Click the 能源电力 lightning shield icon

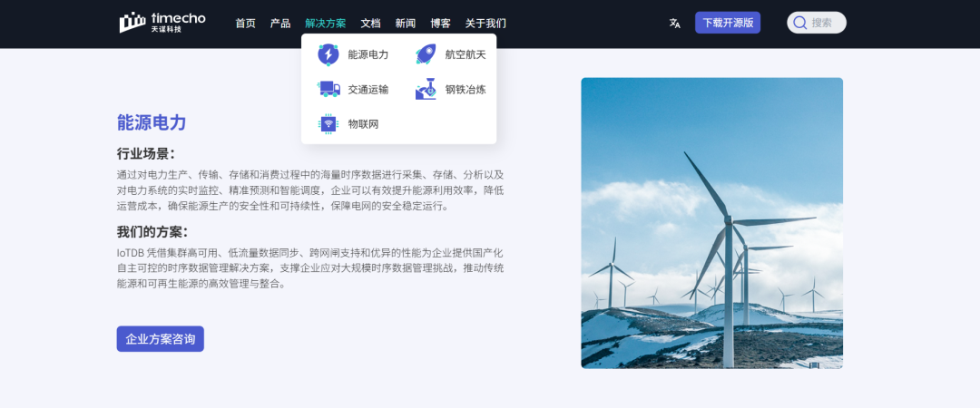328,55
